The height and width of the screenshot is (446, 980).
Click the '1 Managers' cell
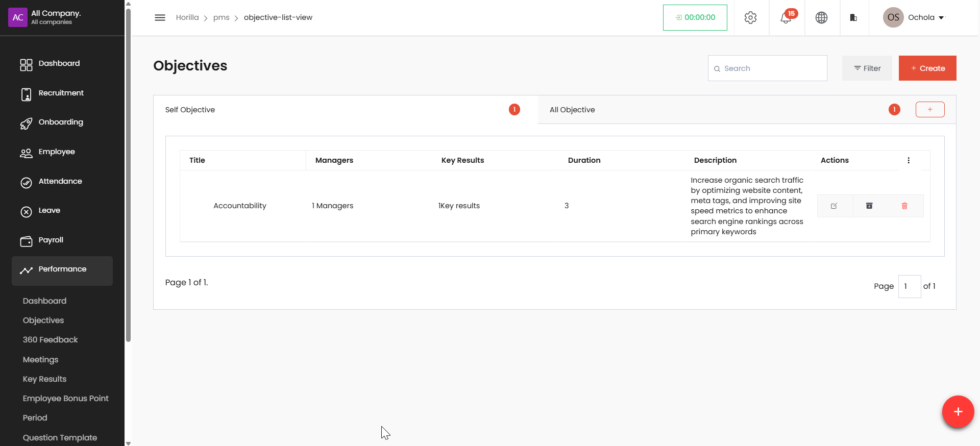click(333, 206)
